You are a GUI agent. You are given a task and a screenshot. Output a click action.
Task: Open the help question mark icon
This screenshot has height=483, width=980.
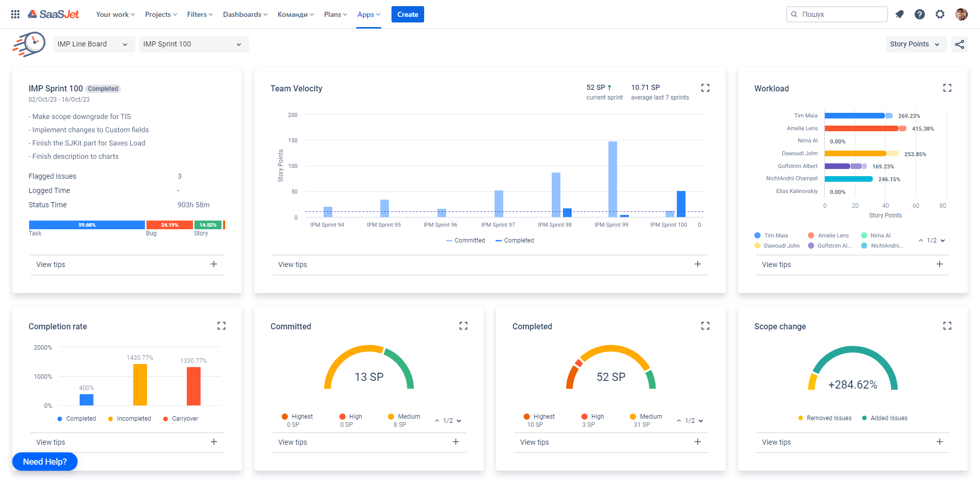click(x=920, y=14)
